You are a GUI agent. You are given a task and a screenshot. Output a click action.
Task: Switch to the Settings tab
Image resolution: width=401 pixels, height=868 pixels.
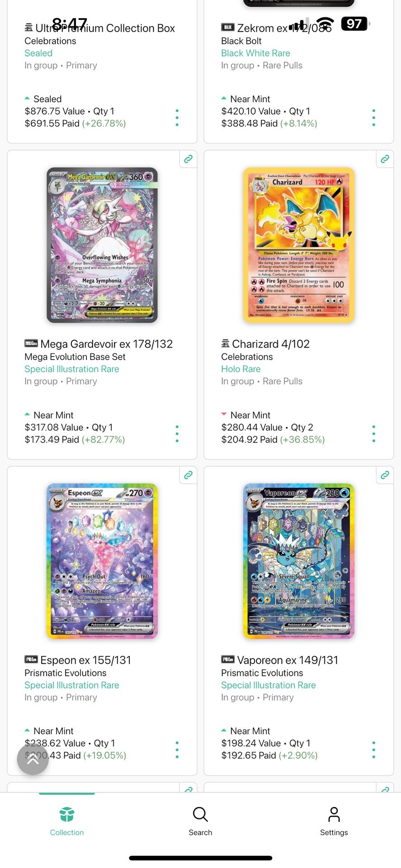(334, 821)
